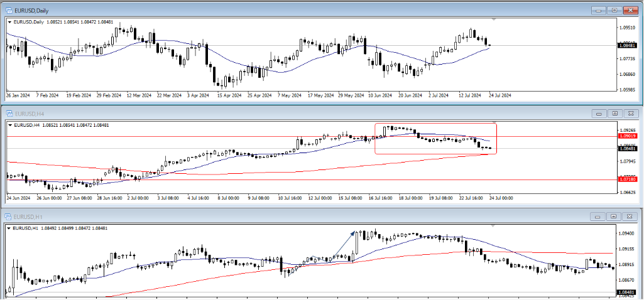Click the EURUSD,Daily chart window icon
Screen dimensions: 644x300
click(x=9, y=10)
